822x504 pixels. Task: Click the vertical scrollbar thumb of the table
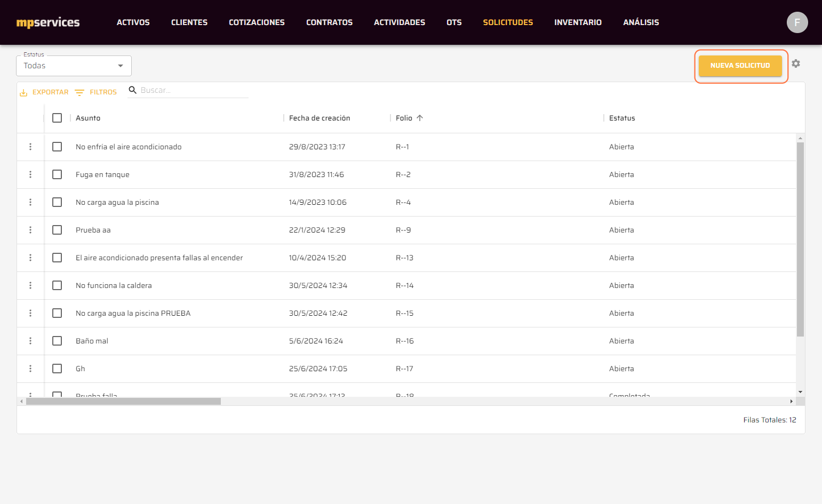point(800,239)
